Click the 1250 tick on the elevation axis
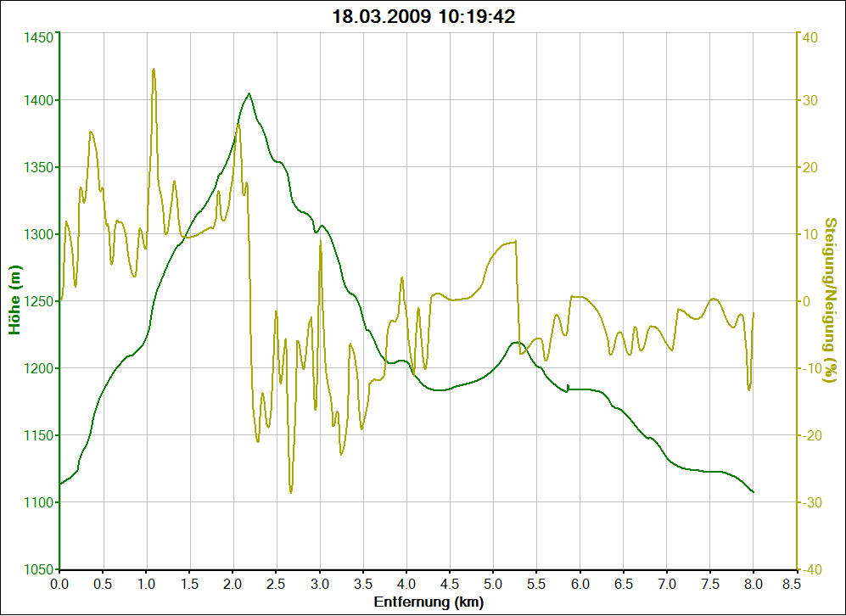 pyautogui.click(x=36, y=301)
